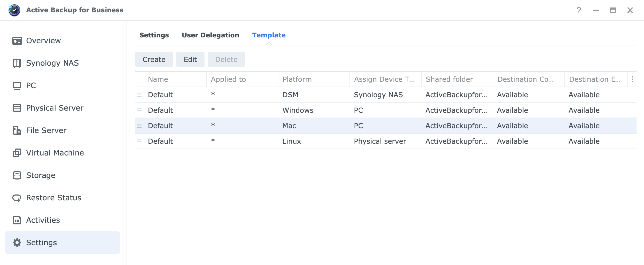Sort by the Applied to column header
644x265 pixels.
point(242,79)
